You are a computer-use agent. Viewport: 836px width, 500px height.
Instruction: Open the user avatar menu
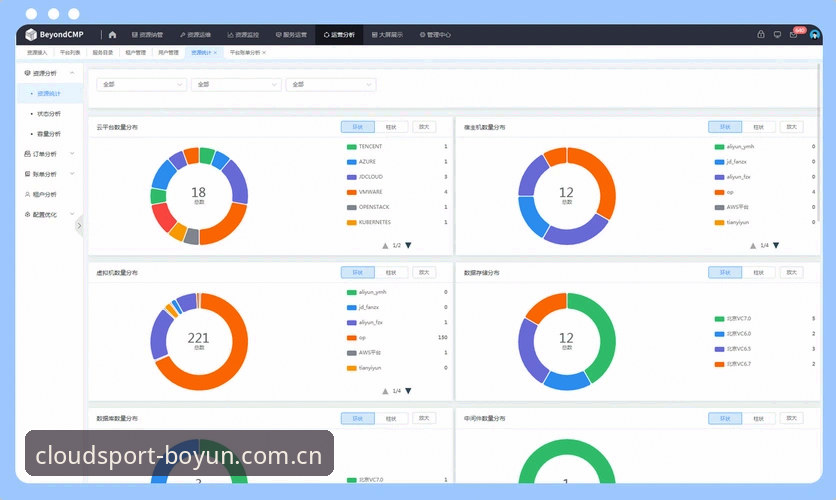814,35
